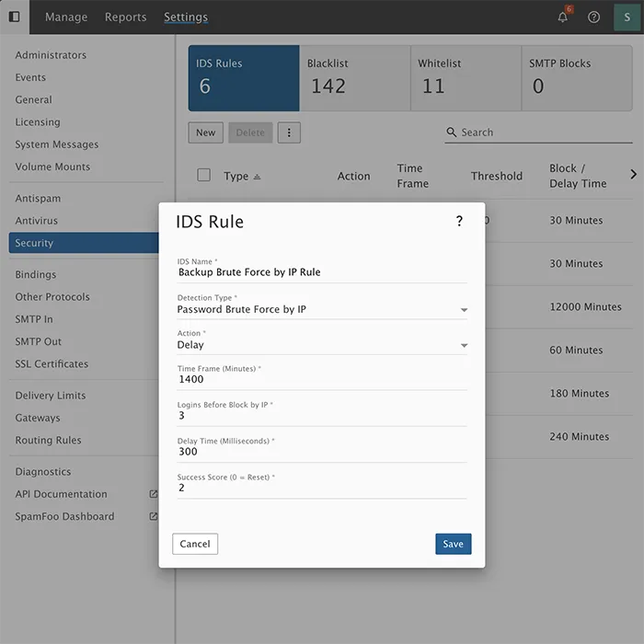Click the Threshold column header
Image resolution: width=644 pixels, height=644 pixels.
497,177
